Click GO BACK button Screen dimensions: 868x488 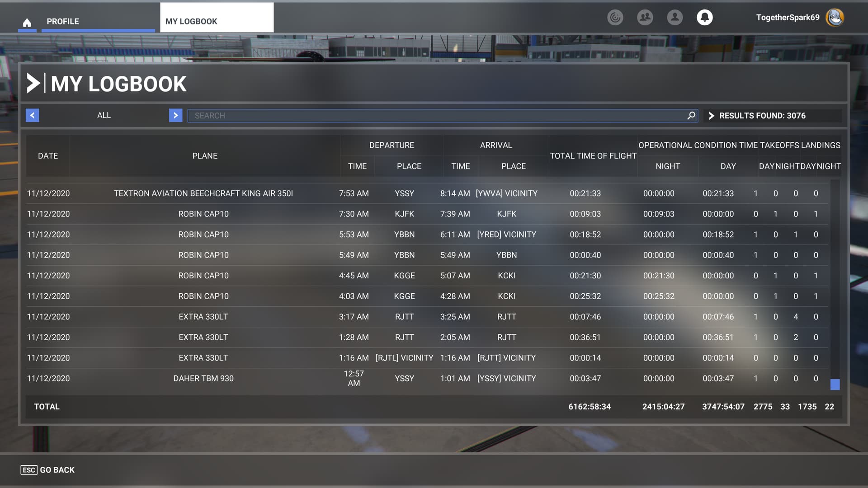click(x=47, y=470)
